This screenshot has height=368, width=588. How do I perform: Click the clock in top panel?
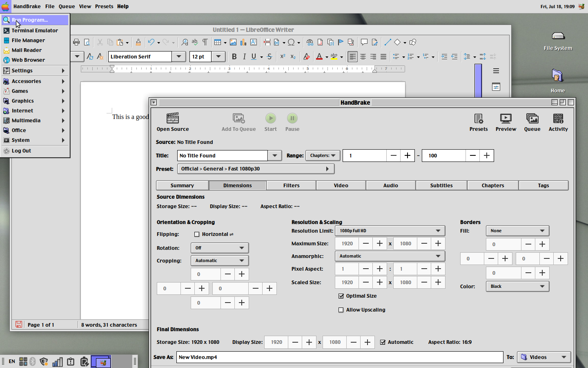tap(557, 6)
